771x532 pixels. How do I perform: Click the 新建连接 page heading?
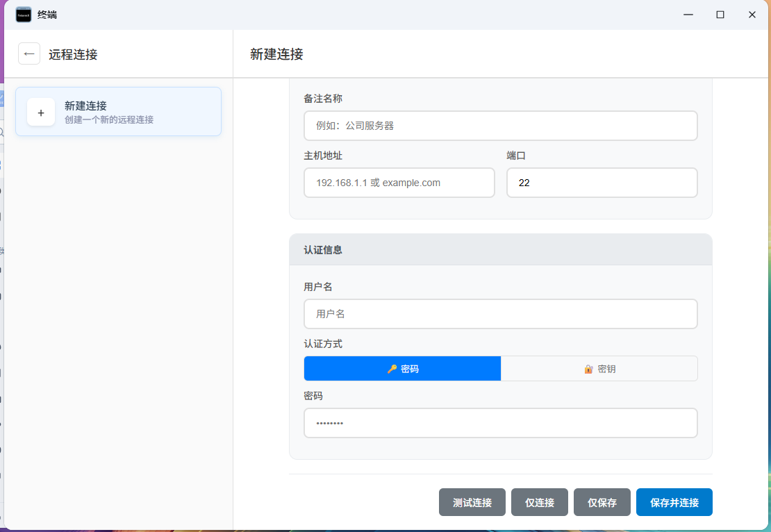tap(276, 54)
